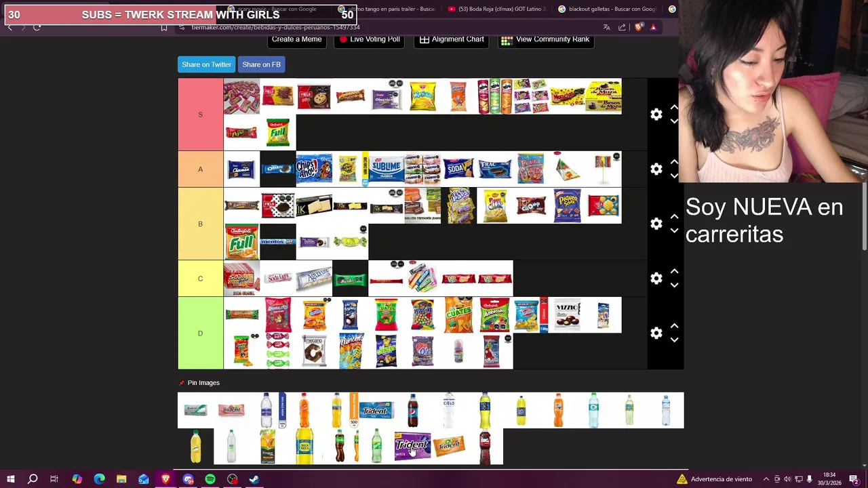The height and width of the screenshot is (488, 868).
Task: Share tier list on FB
Action: [261, 64]
